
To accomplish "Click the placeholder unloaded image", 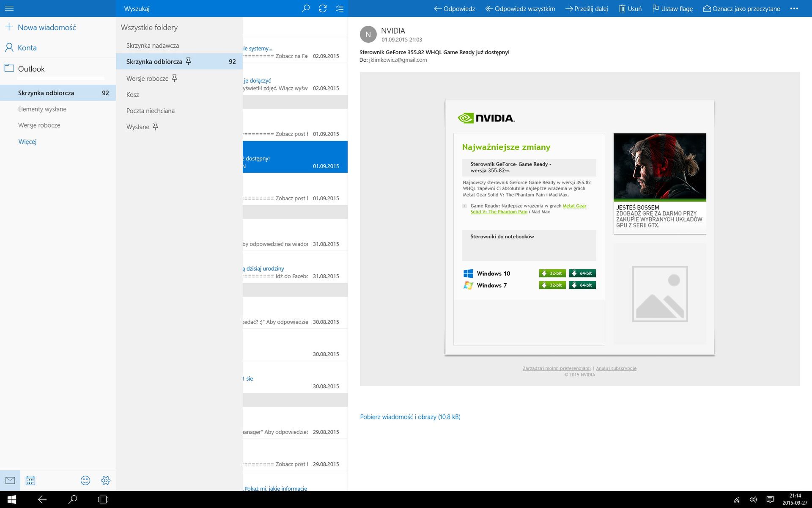I will click(x=660, y=294).
